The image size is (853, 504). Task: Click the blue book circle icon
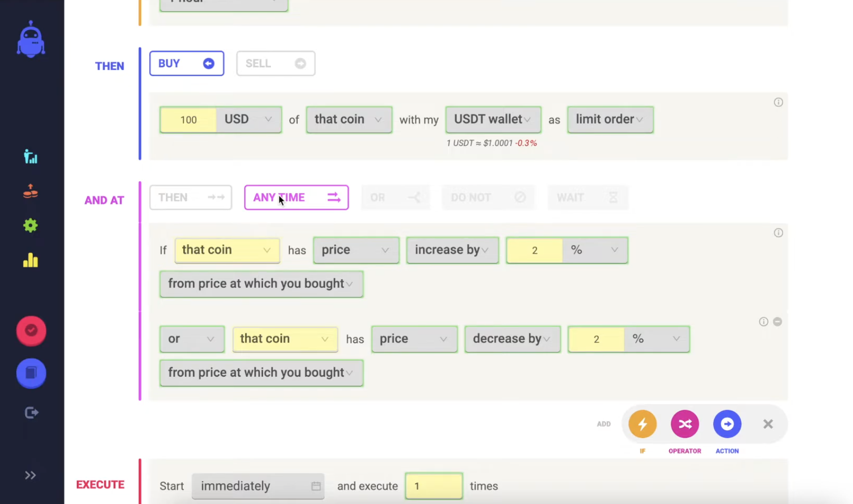coord(31,373)
